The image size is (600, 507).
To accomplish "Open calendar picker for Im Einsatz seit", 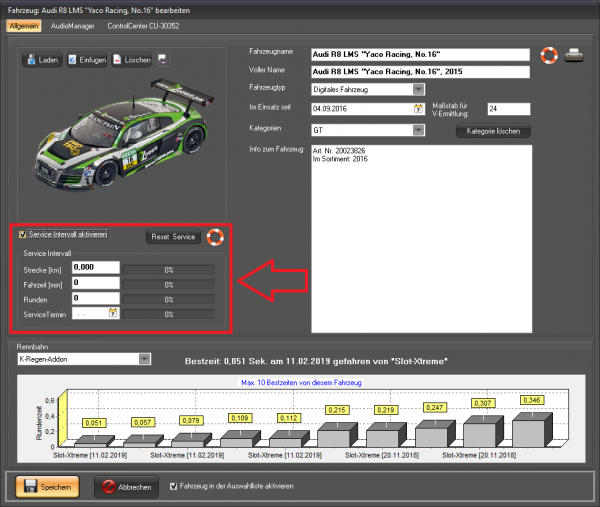I will pos(419,109).
